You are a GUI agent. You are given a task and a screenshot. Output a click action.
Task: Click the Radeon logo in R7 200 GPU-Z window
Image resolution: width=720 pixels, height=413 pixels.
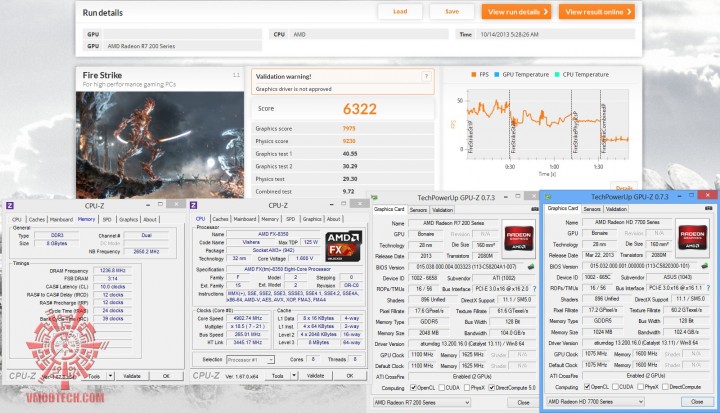tap(518, 236)
